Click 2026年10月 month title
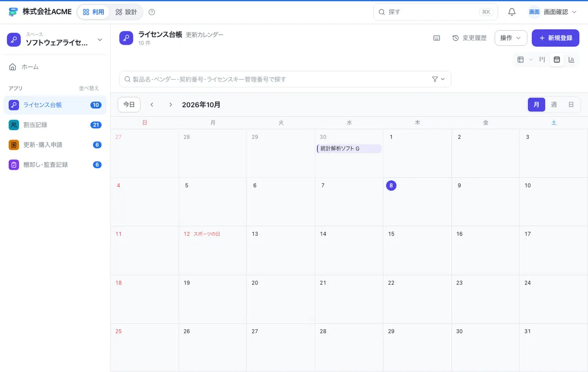The width and height of the screenshot is (588, 372). click(201, 105)
